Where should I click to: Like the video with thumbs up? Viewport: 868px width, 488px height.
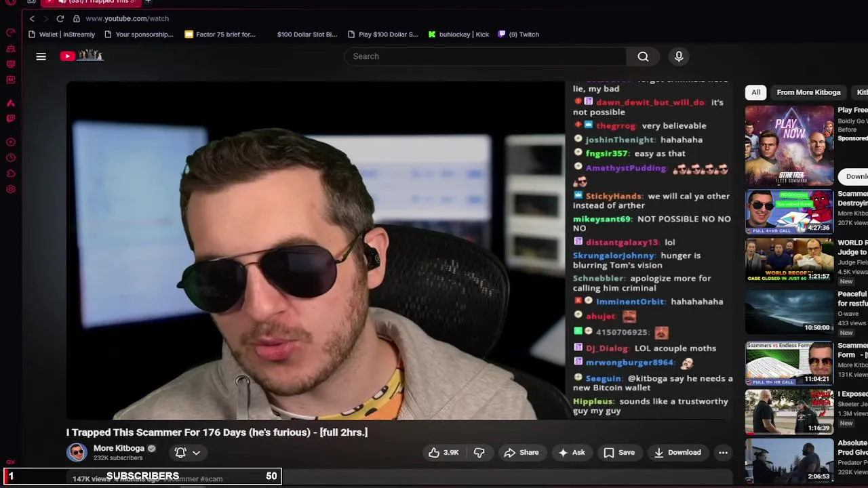tap(443, 453)
